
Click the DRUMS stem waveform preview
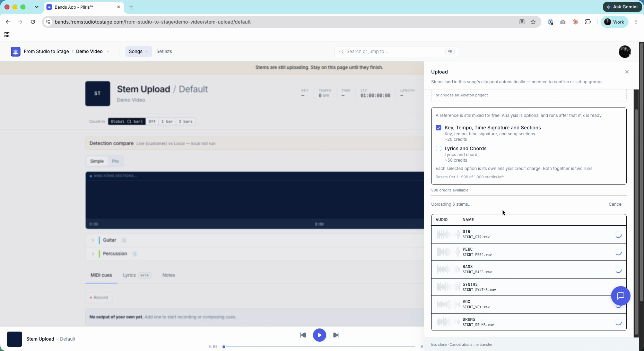pos(448,322)
